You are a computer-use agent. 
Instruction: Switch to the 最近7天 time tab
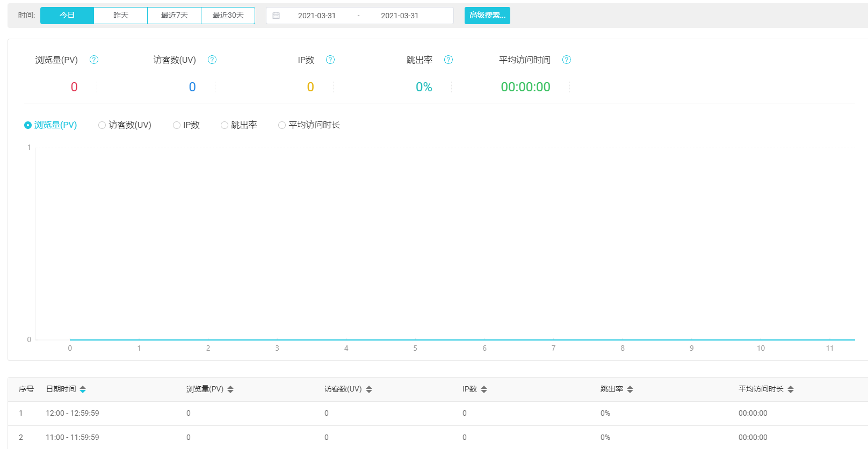point(175,16)
